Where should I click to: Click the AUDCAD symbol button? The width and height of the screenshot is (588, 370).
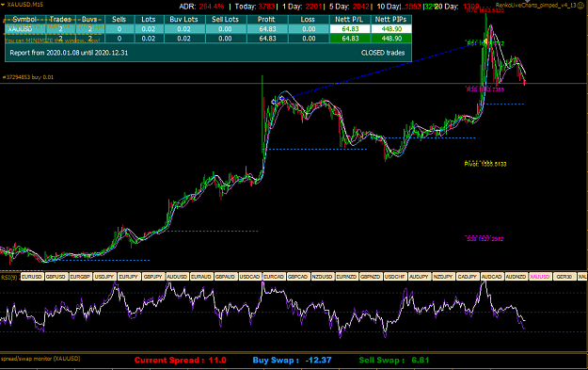coord(492,277)
